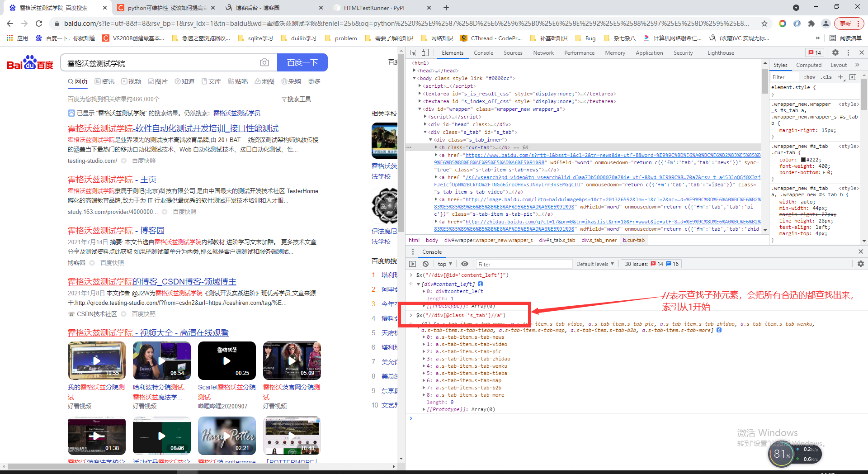Image resolution: width=868 pixels, height=474 pixels.
Task: Click the new style rule plus icon
Action: tap(841, 77)
